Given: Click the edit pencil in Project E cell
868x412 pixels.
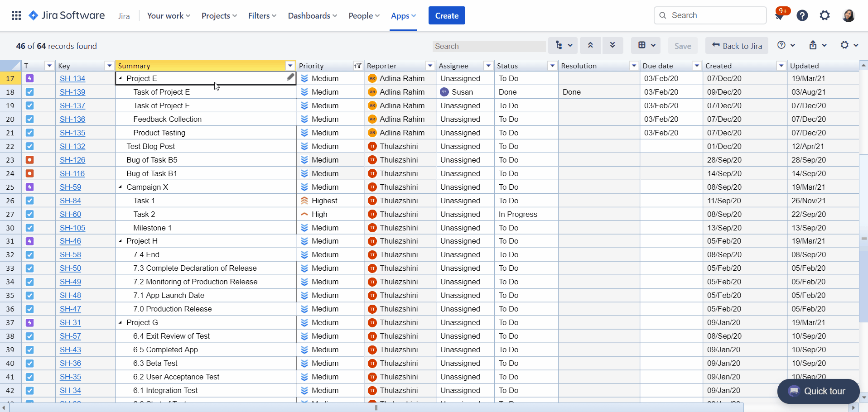Looking at the screenshot, I should [290, 77].
